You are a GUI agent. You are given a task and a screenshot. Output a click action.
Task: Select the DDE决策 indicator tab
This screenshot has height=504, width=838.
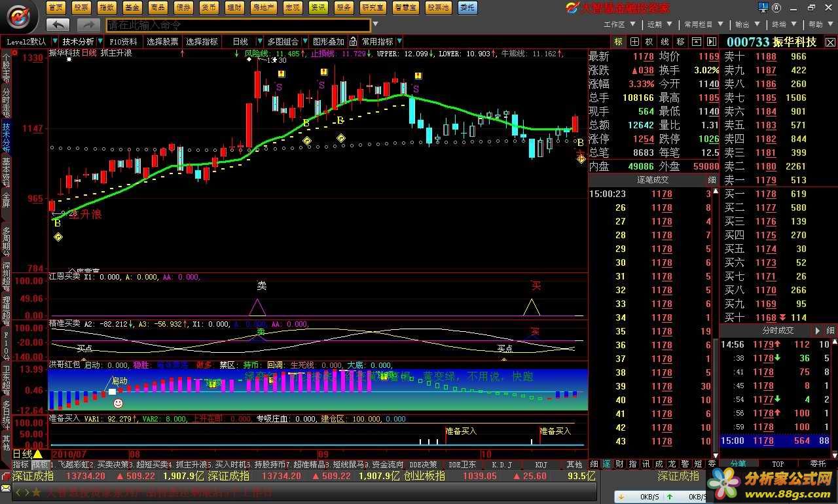coord(424,465)
